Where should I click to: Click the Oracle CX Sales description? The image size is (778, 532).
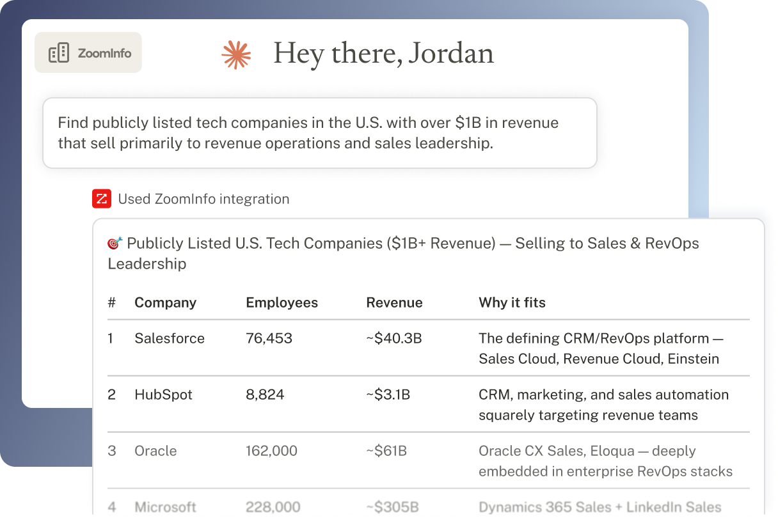[605, 461]
